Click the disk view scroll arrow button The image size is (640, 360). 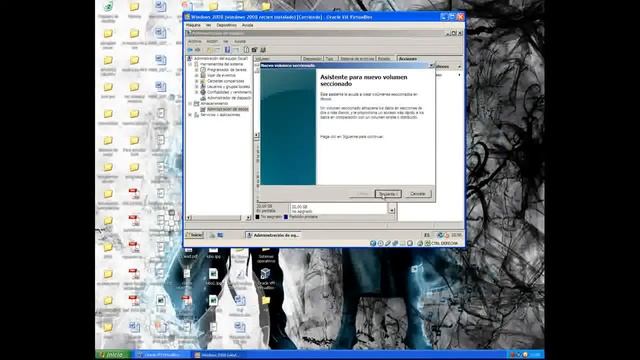(391, 210)
